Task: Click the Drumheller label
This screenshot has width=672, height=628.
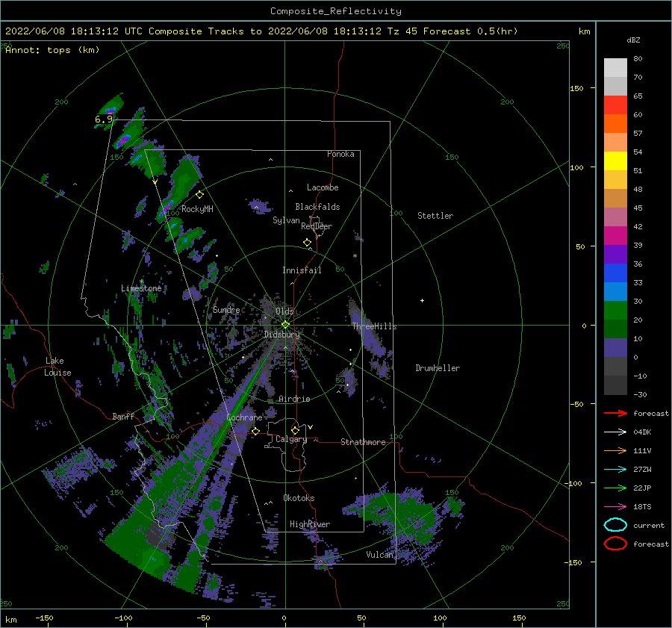Action: (x=438, y=368)
